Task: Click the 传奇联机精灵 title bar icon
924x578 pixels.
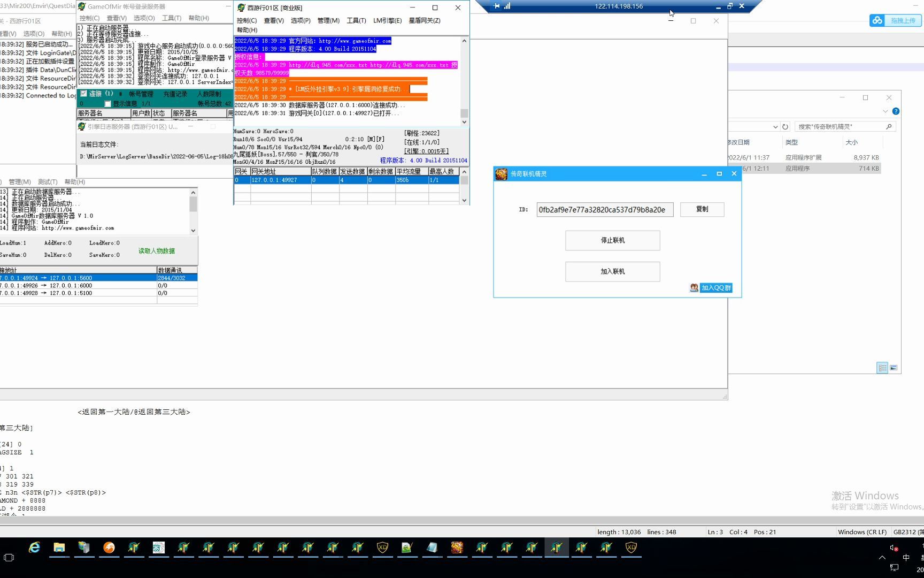Action: (501, 174)
